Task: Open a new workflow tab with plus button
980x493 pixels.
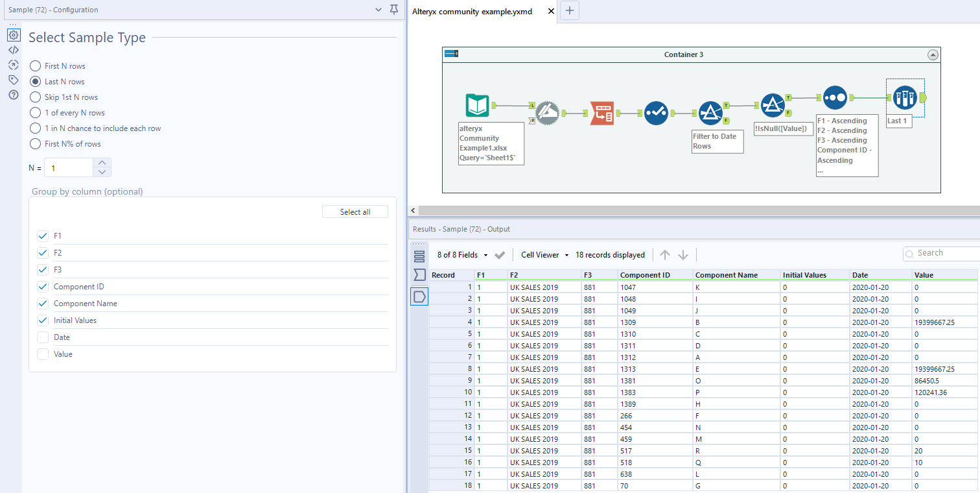Action: coord(569,10)
